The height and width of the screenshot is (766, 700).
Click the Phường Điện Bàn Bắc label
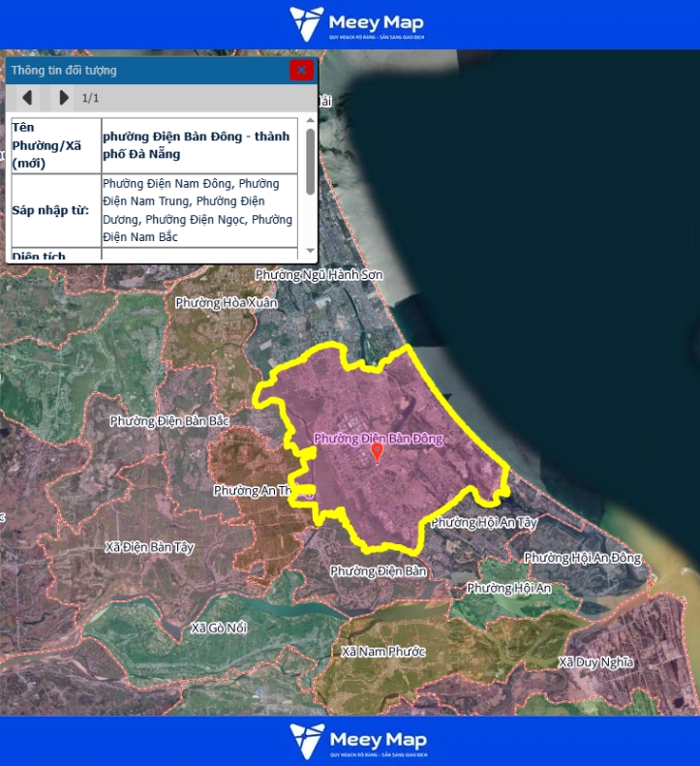[x=168, y=421]
